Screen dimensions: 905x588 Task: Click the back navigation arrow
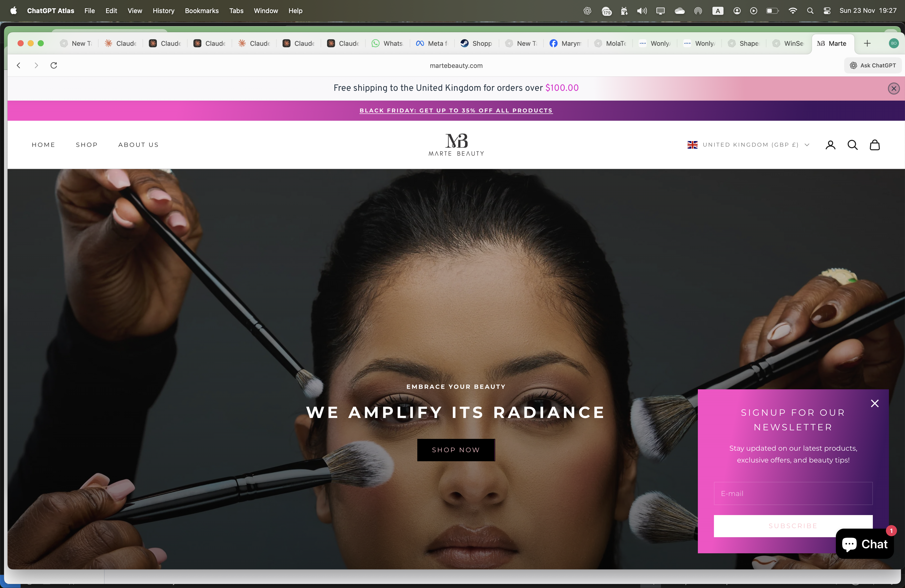pos(19,65)
